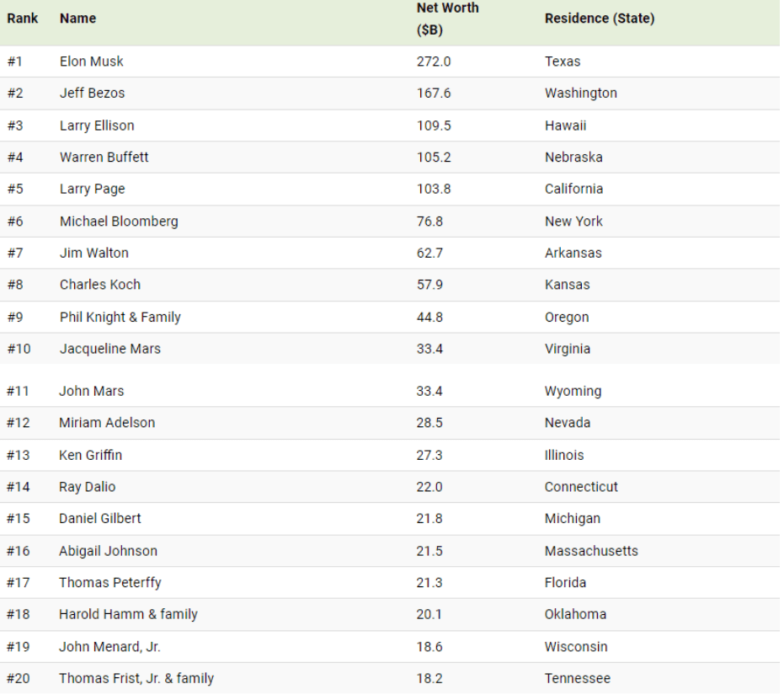Click Jeff Bezos in the table
784x700 pixels.
(x=92, y=94)
